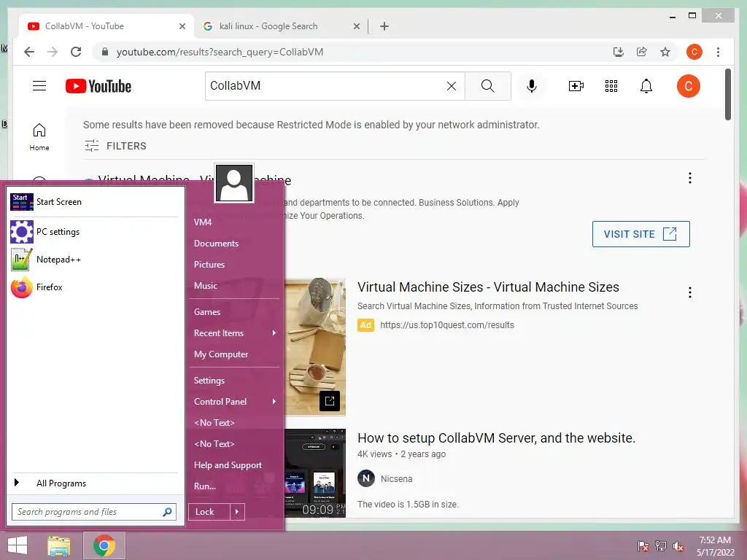The image size is (747, 560).
Task: Open the Run... dialog
Action: point(205,486)
